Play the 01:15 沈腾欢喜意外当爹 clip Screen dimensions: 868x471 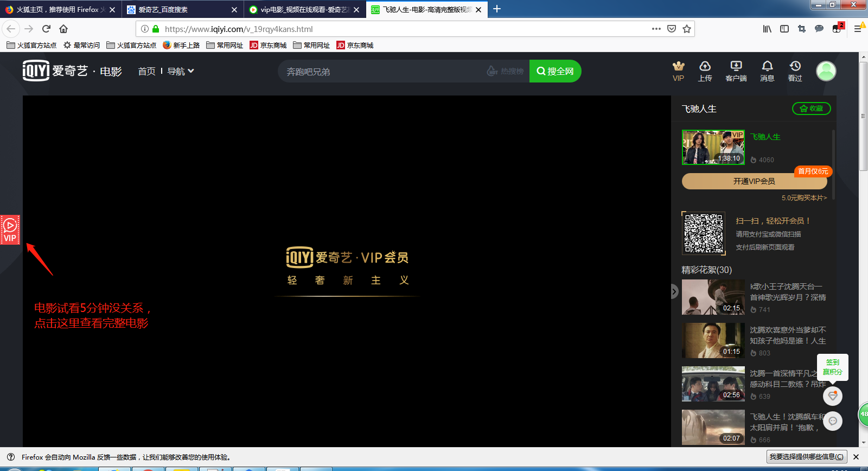tap(713, 340)
